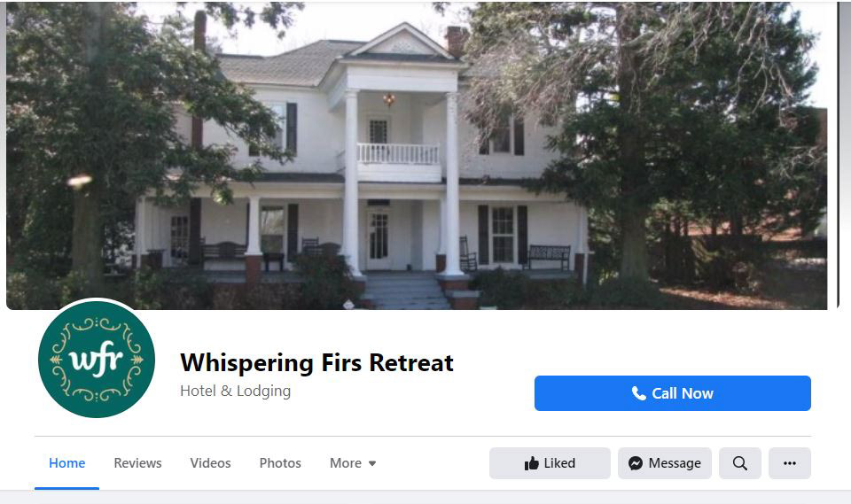Click the scrollbar at right edge
Viewport: 851px width, 504px height.
pos(845,155)
